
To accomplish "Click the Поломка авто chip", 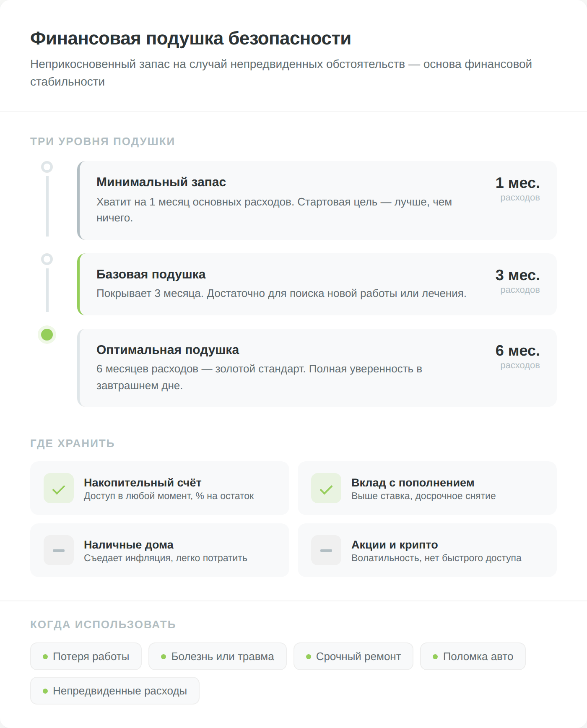I will [x=473, y=656].
